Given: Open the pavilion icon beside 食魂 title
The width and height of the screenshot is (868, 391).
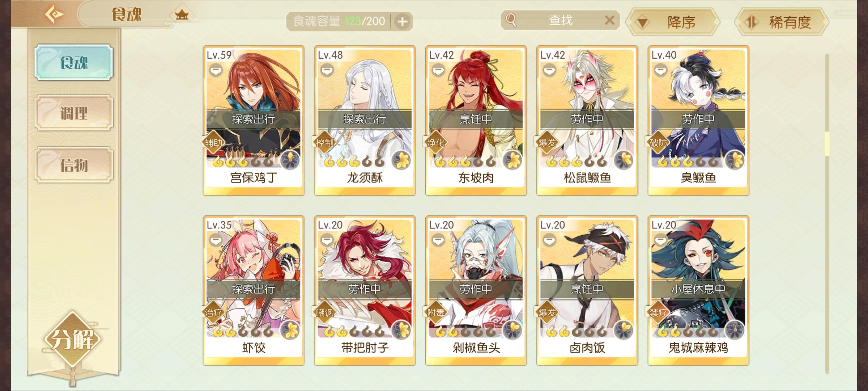Looking at the screenshot, I should pyautogui.click(x=182, y=15).
